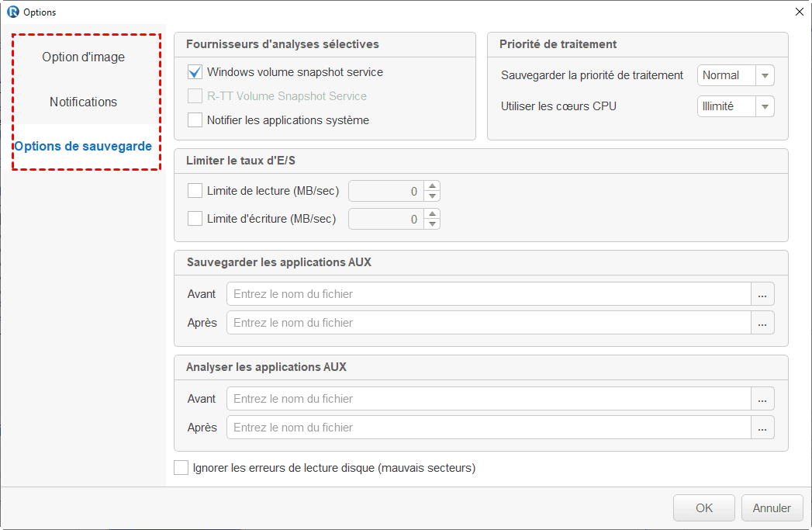Click the R app icon in title bar
Image resolution: width=812 pixels, height=530 pixels.
click(x=12, y=12)
